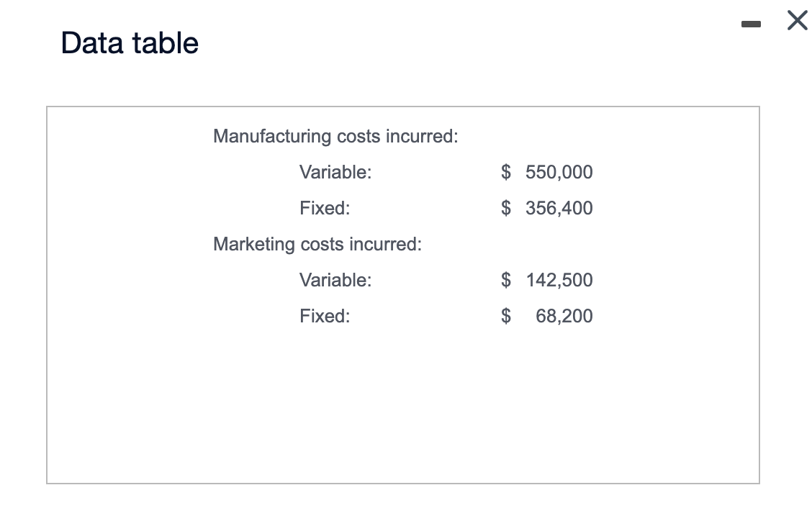Click the Variable label under Manufacturing costs
Image resolution: width=812 pixels, height=521 pixels.
pos(335,172)
